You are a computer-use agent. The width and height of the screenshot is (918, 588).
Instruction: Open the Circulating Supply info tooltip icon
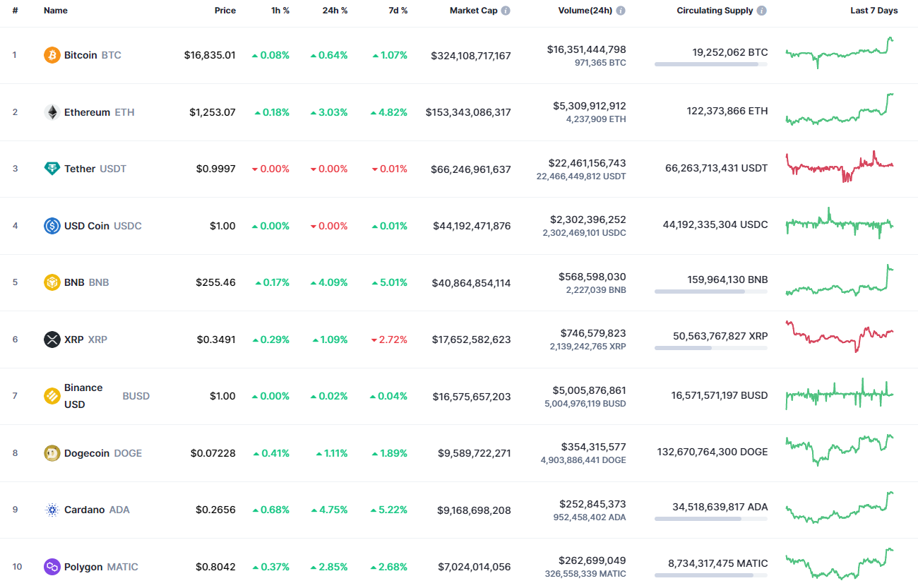point(761,10)
